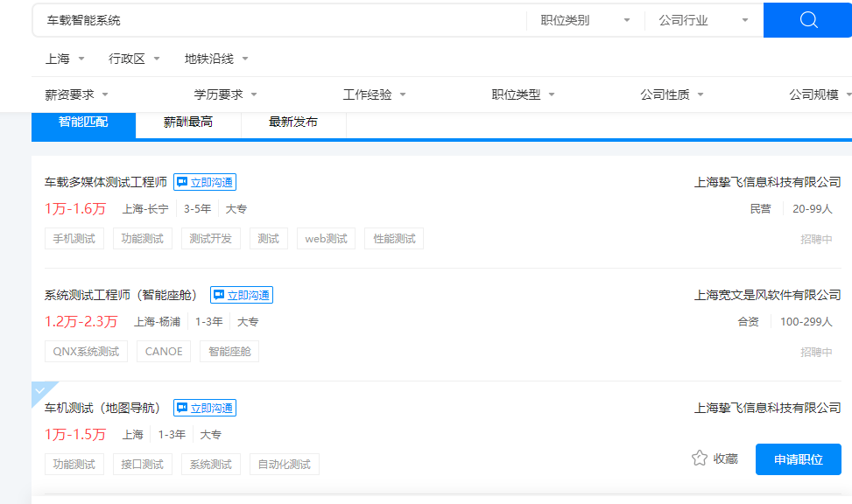
Task: Open 上海挚飞信息科技有限公司 link in 车机测试 listing
Action: [767, 408]
